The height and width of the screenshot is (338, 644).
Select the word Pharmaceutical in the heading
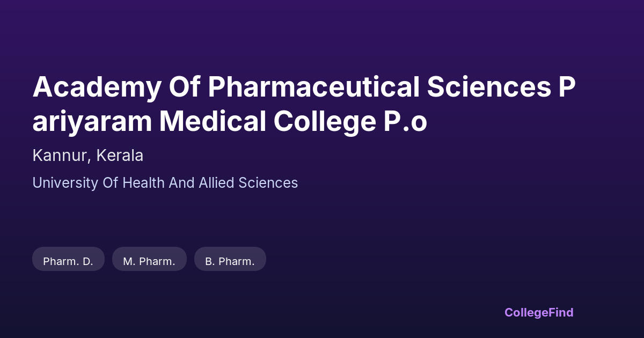click(x=313, y=87)
